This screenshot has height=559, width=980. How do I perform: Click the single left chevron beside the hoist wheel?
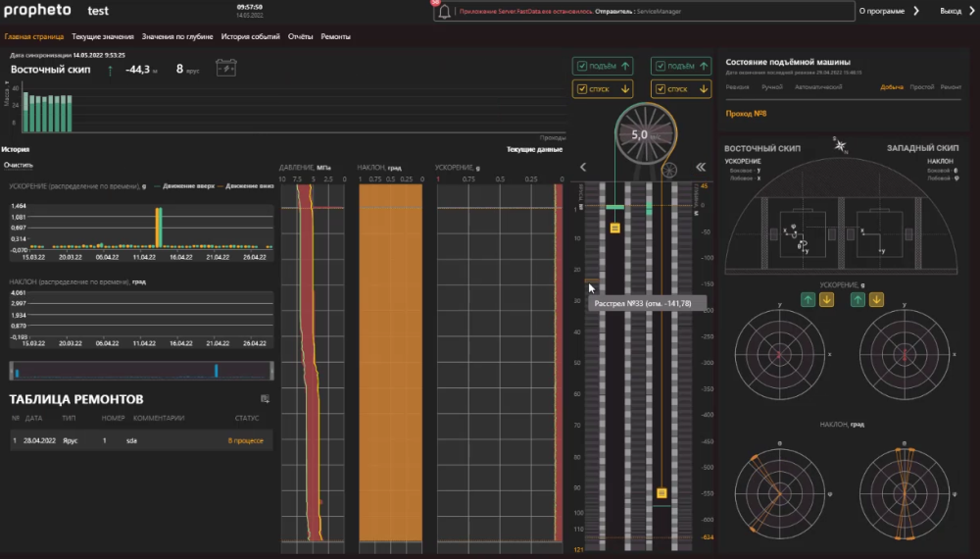coord(583,167)
